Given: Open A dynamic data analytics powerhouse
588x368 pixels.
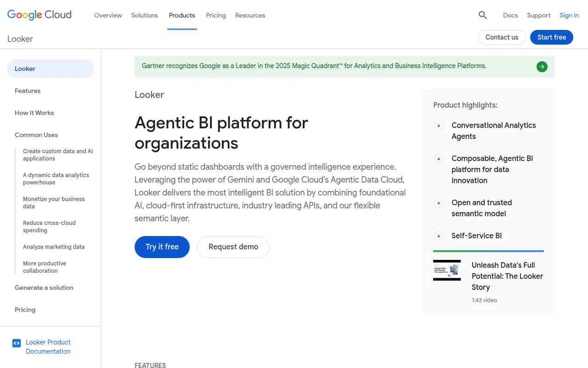Looking at the screenshot, I should coord(56,178).
